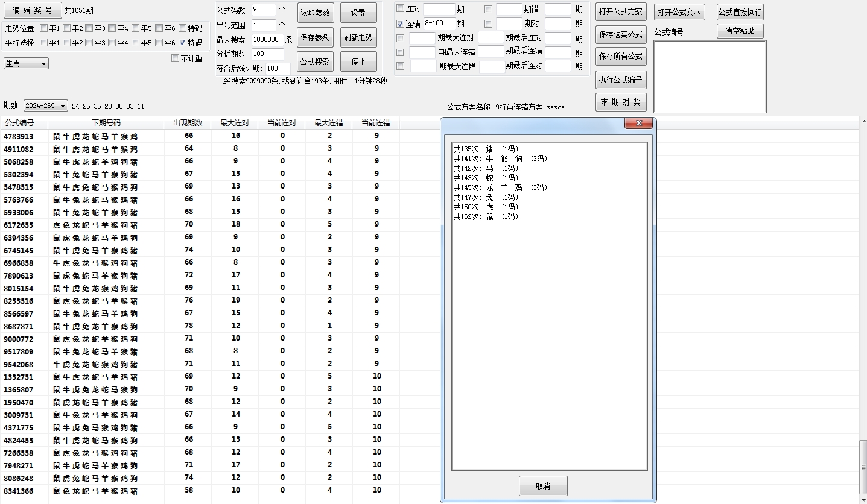Open the 生肖 dropdown
Image resolution: width=867 pixels, height=504 pixels.
click(25, 63)
